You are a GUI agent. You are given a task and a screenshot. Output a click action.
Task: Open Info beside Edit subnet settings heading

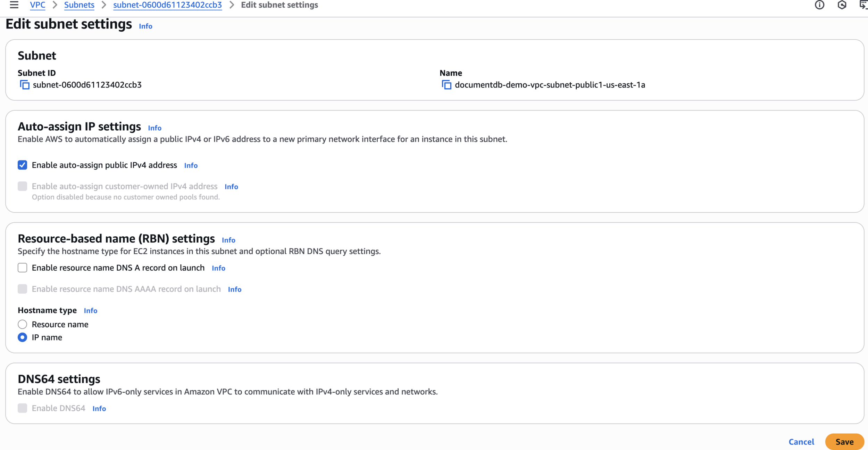(x=145, y=26)
